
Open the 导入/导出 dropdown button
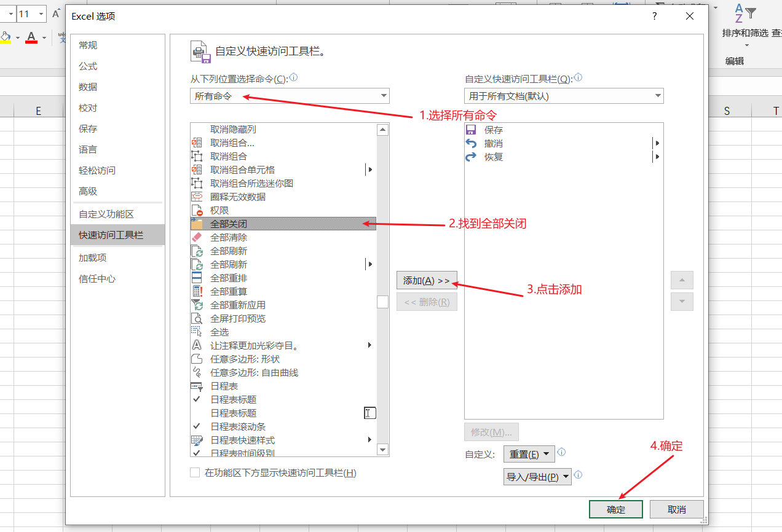click(537, 477)
